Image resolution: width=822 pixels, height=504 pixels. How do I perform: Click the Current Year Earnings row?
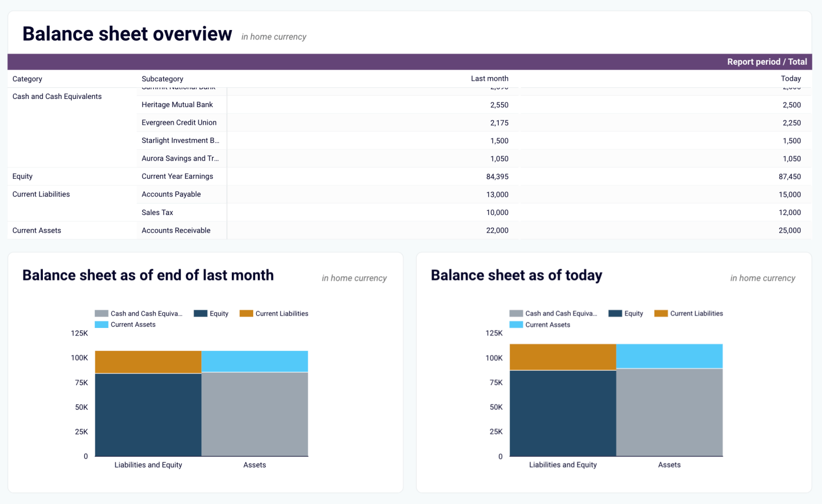pos(177,176)
